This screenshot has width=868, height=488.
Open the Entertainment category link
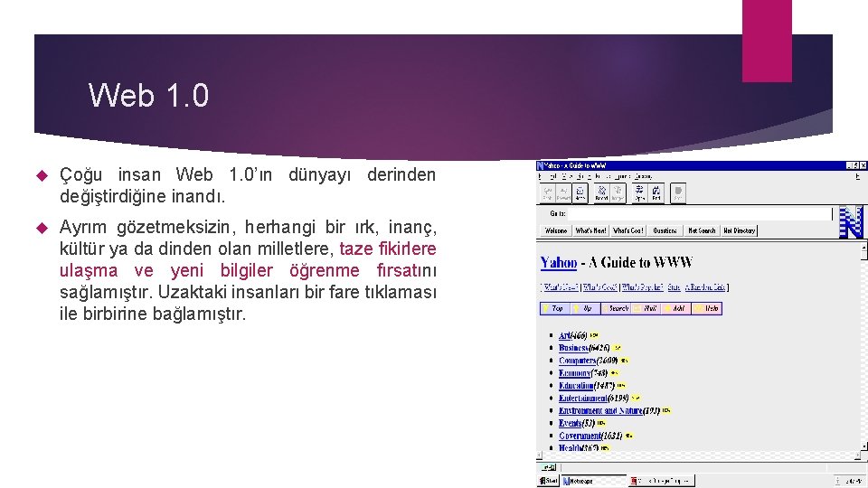pos(582,398)
